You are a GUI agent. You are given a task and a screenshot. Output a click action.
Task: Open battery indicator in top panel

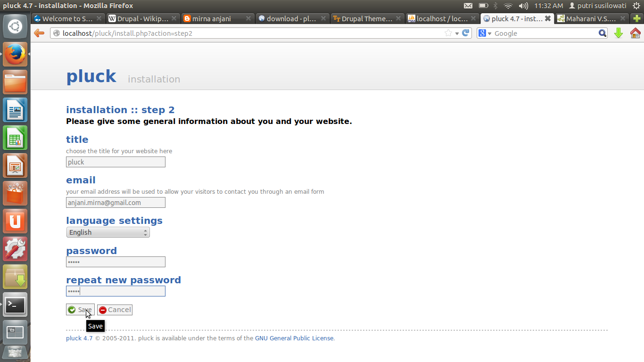(x=483, y=6)
